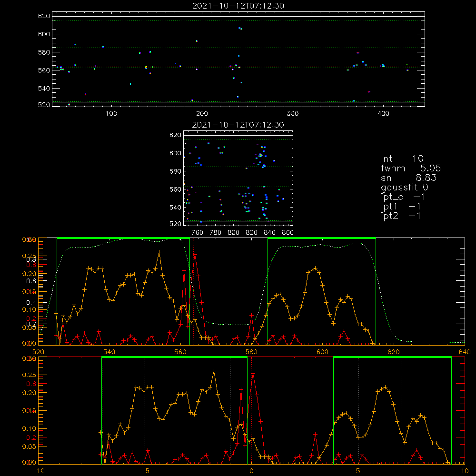476x476 pixels.
Task: Click the 100 tick label on top plot x-axis
Action: pyautogui.click(x=111, y=114)
